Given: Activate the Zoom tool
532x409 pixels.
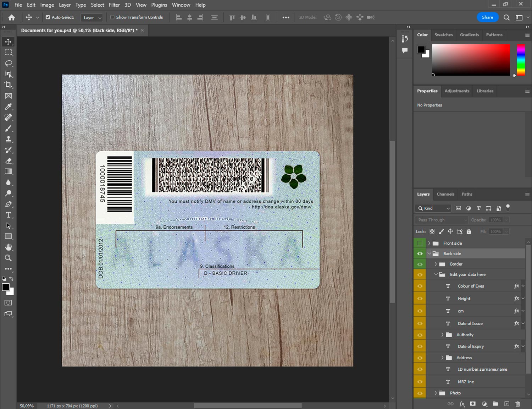Looking at the screenshot, I should (9, 258).
